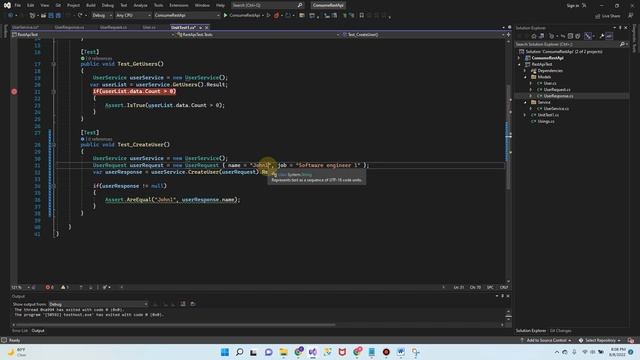Click the feedback icon next to Live Share
Image resolution: width=640 pixels, height=360 pixels.
tap(631, 16)
